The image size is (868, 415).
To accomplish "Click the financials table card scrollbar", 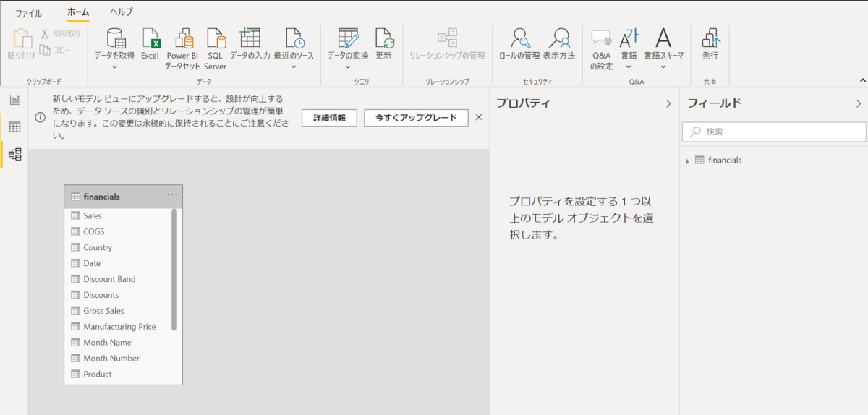I will [x=174, y=270].
